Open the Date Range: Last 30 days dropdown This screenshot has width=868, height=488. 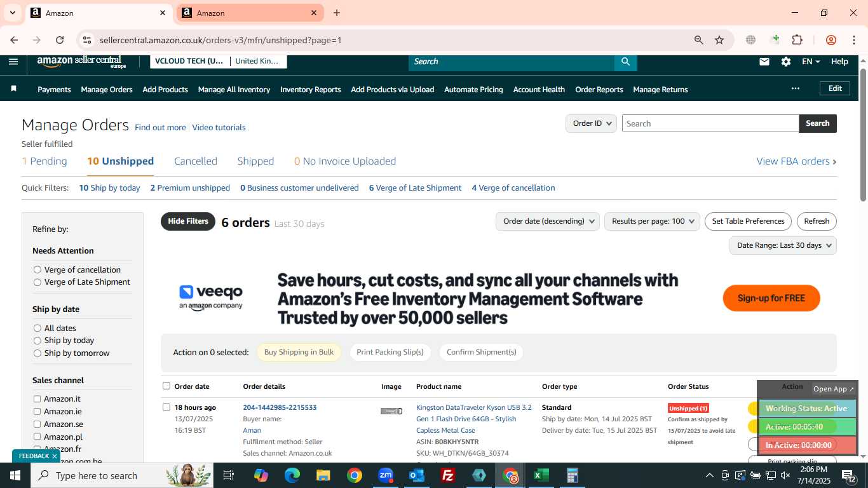(783, 245)
